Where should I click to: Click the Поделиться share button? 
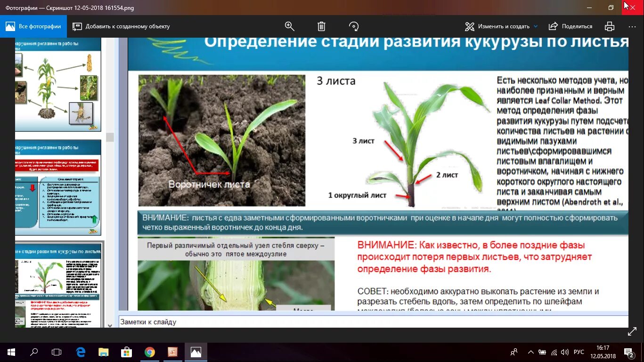(x=571, y=26)
